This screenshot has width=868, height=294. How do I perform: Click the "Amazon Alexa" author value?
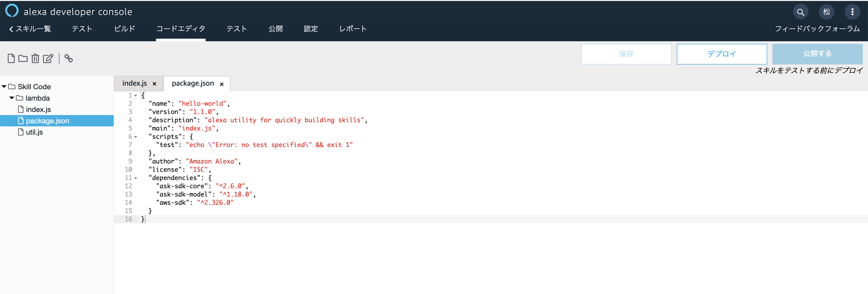coord(212,161)
